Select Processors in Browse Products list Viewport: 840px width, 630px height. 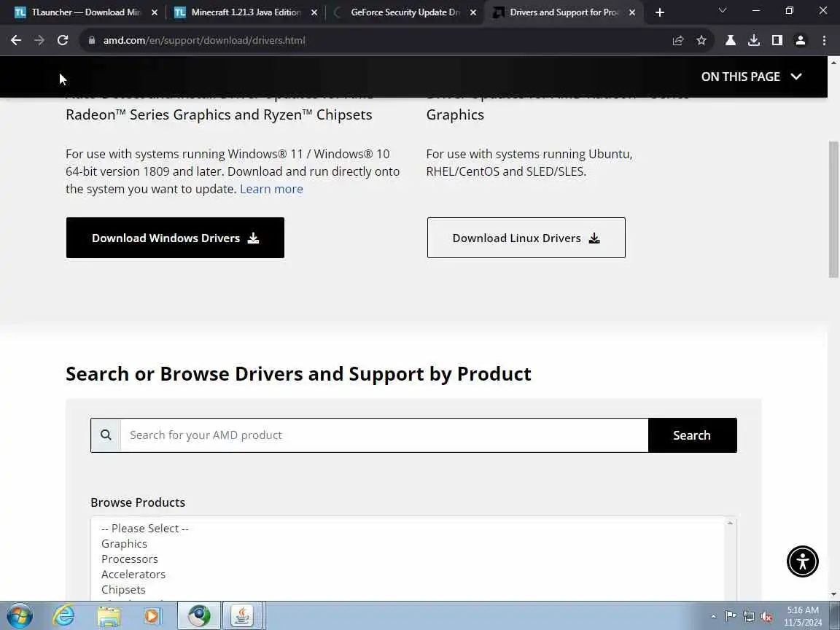point(130,559)
